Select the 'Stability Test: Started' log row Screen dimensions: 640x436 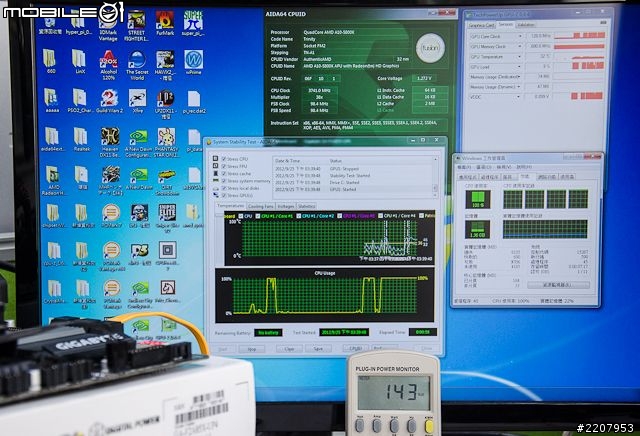click(x=353, y=176)
